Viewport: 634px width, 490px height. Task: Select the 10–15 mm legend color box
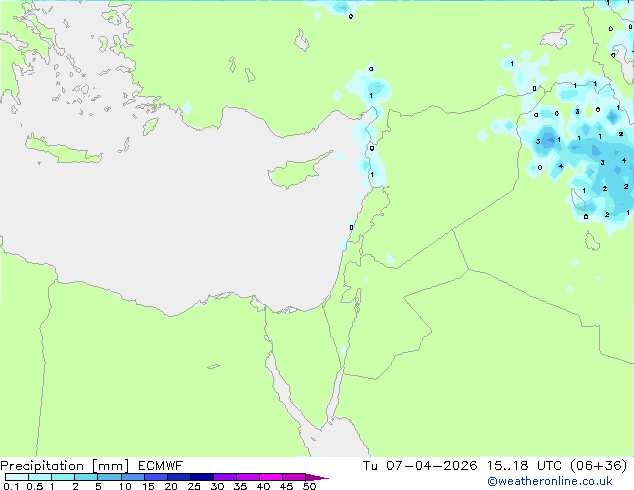coord(132,477)
